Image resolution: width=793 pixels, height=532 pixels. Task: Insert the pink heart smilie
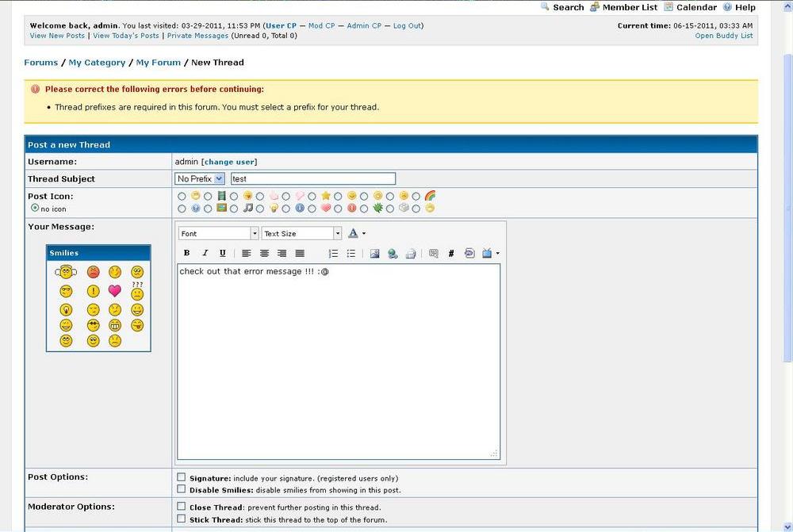pyautogui.click(x=115, y=291)
